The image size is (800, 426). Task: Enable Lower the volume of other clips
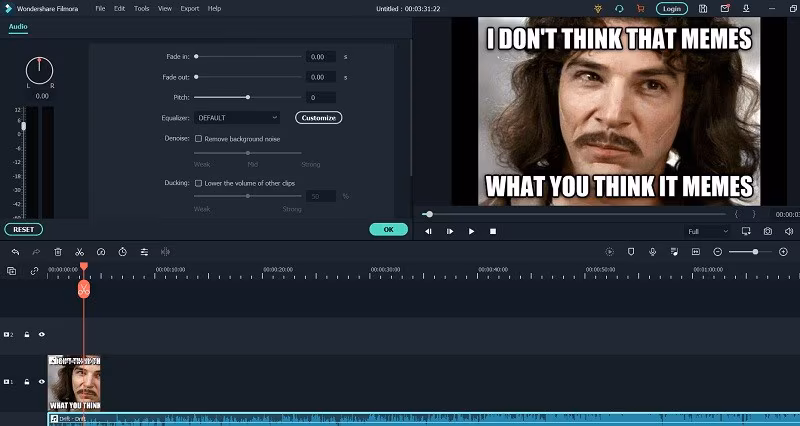coord(198,183)
